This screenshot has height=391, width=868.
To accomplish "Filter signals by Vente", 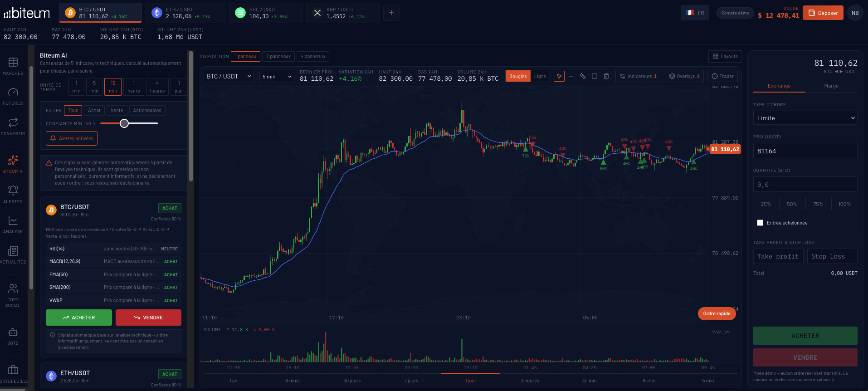I will [x=117, y=110].
